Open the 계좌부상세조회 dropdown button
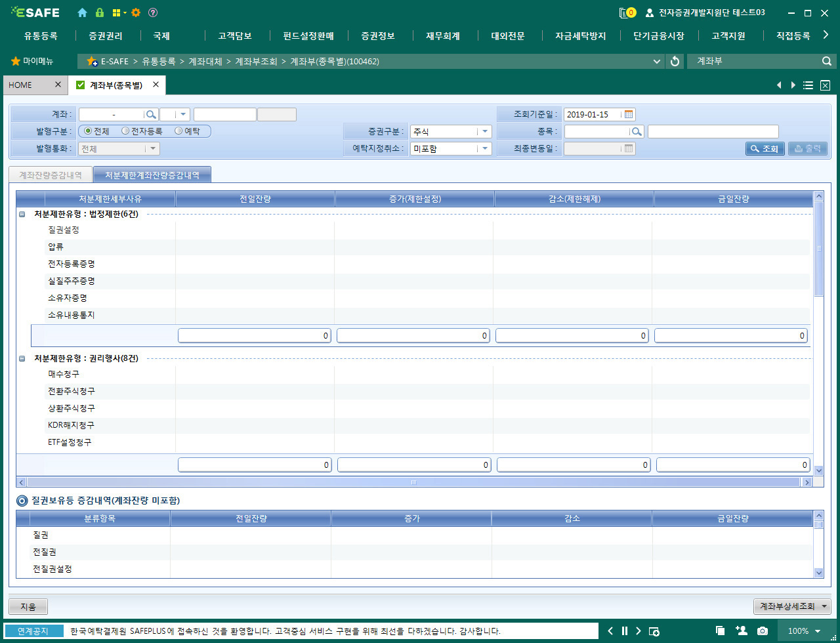The width and height of the screenshot is (840, 643). click(x=792, y=606)
